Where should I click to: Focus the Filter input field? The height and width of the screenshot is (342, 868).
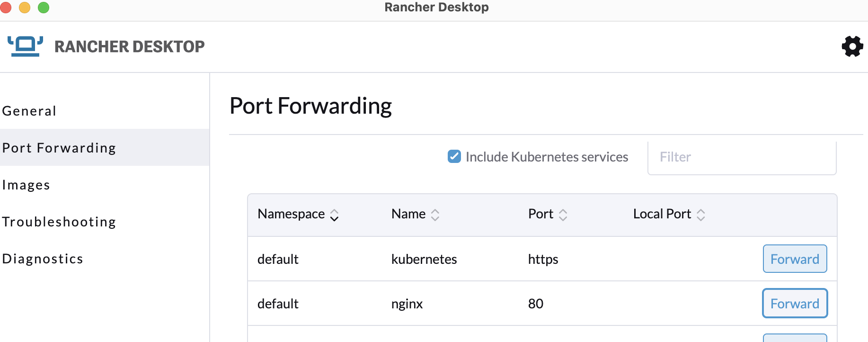(x=742, y=157)
